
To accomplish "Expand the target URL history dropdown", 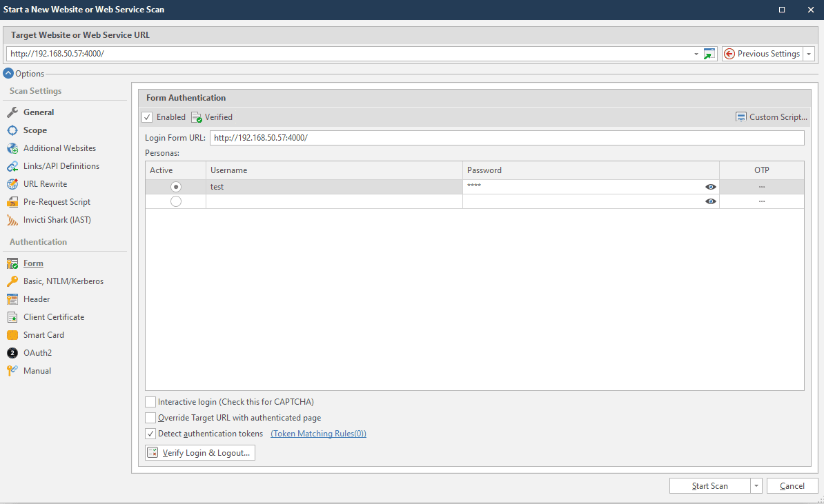I will click(696, 54).
